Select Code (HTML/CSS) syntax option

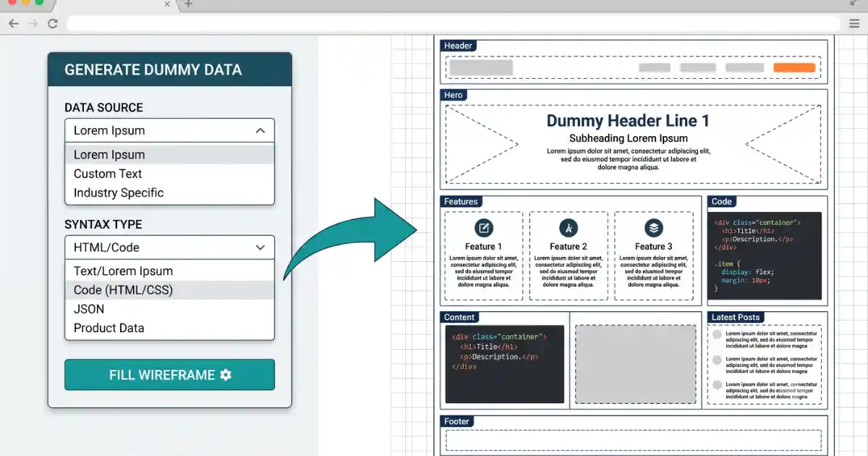[169, 290]
